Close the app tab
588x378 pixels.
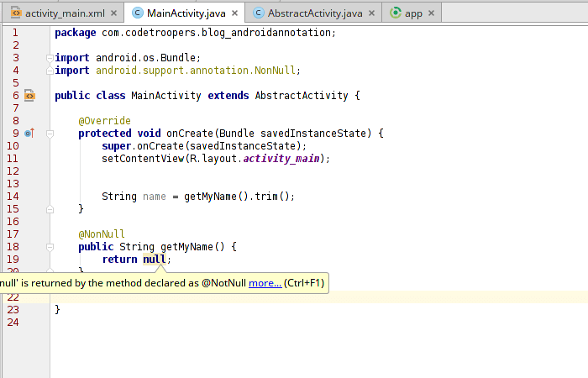tap(432, 13)
